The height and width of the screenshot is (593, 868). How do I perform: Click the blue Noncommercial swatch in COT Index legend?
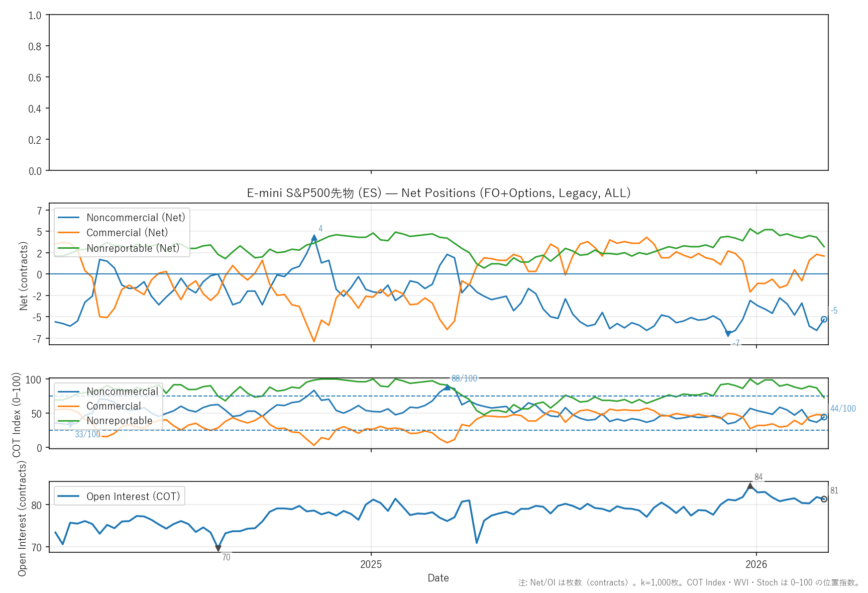(x=69, y=391)
